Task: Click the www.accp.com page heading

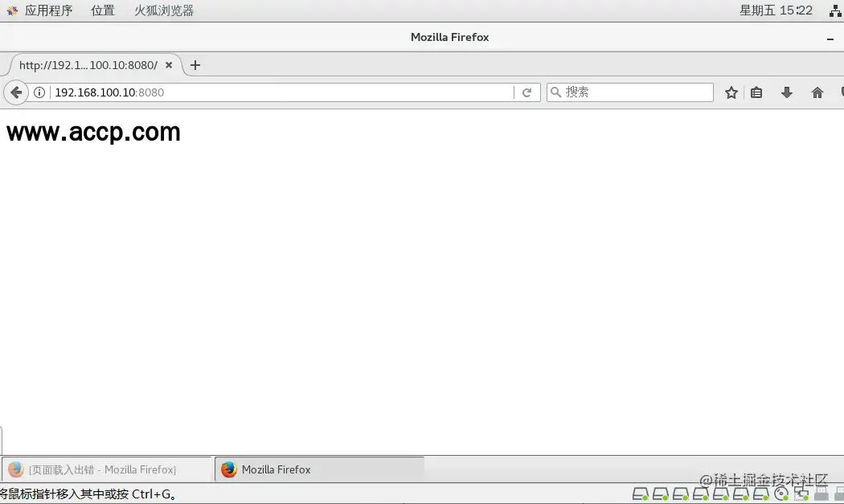Action: (x=93, y=133)
